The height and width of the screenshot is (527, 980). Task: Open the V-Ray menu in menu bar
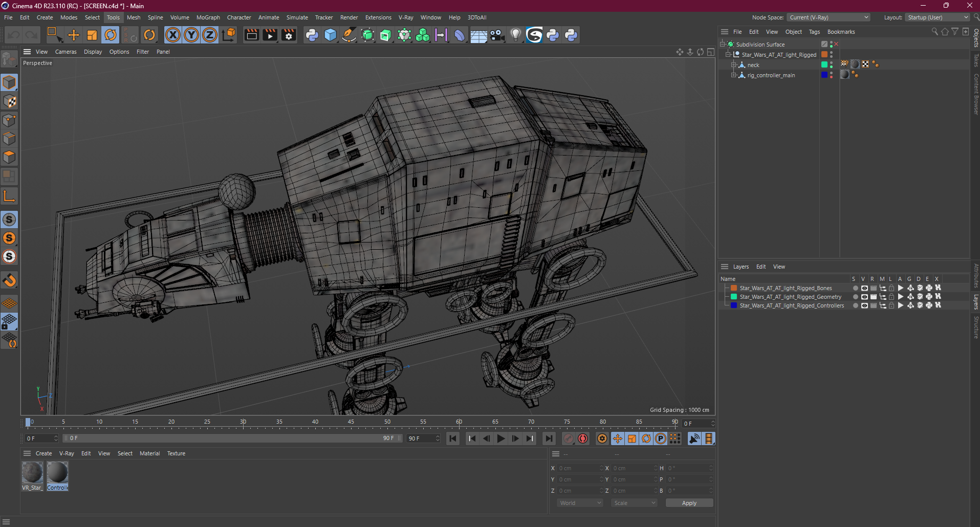406,17
